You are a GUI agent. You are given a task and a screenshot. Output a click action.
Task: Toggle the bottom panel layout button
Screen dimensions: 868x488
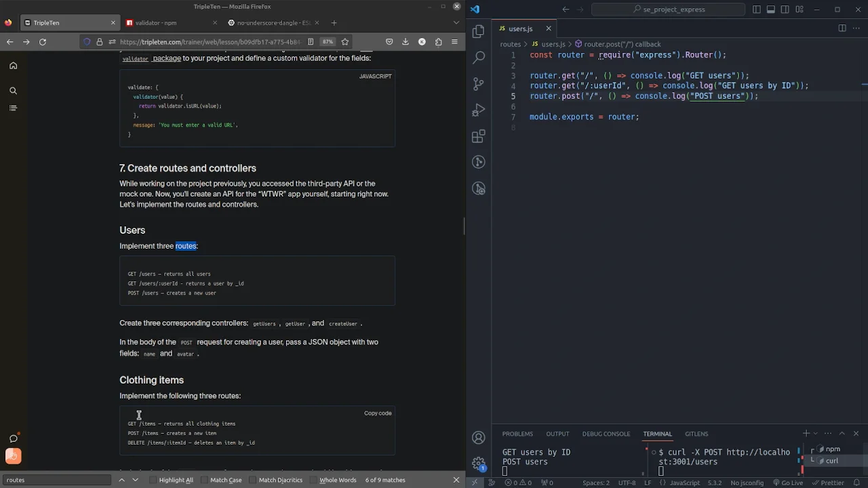pos(771,9)
